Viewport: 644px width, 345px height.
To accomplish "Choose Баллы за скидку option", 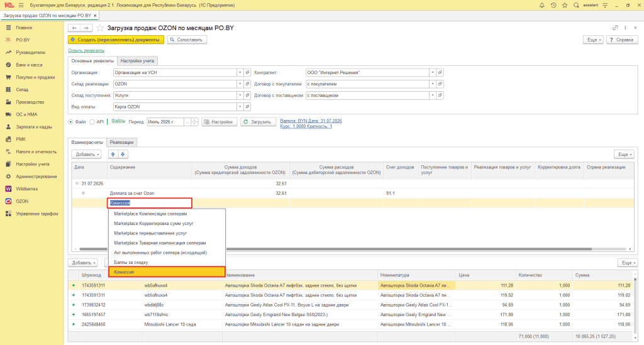I will click(x=167, y=262).
